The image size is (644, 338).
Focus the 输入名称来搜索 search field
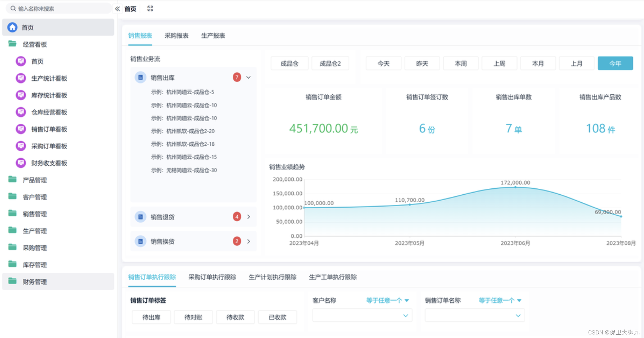59,8
